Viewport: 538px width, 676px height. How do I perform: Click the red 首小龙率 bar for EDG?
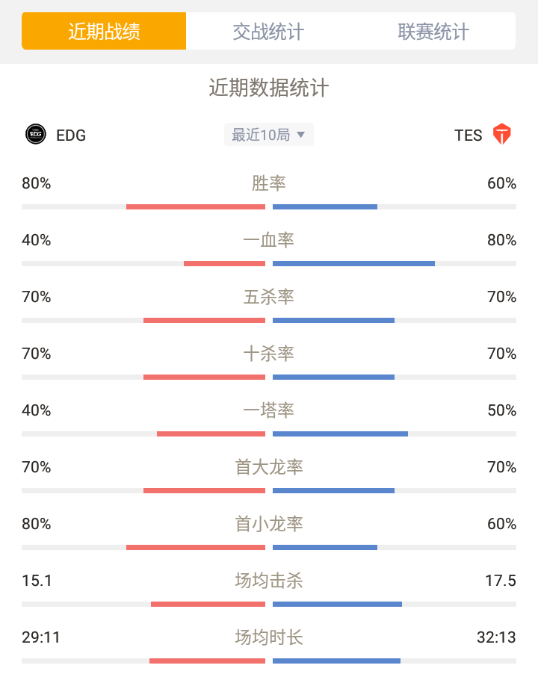tap(195, 548)
